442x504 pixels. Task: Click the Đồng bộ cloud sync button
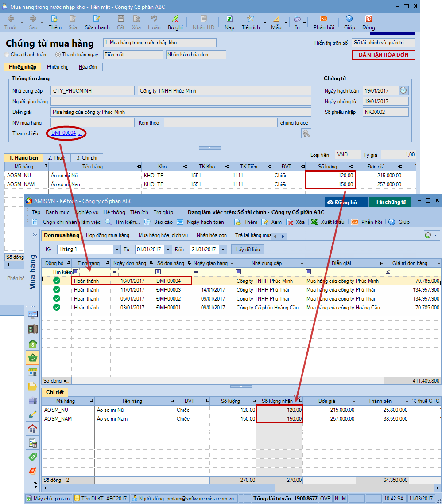[x=341, y=202]
